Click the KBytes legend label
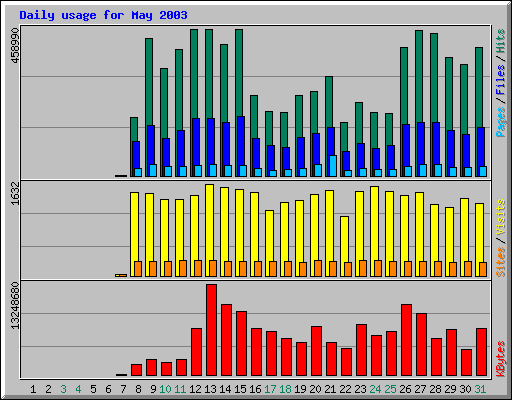 [501, 359]
